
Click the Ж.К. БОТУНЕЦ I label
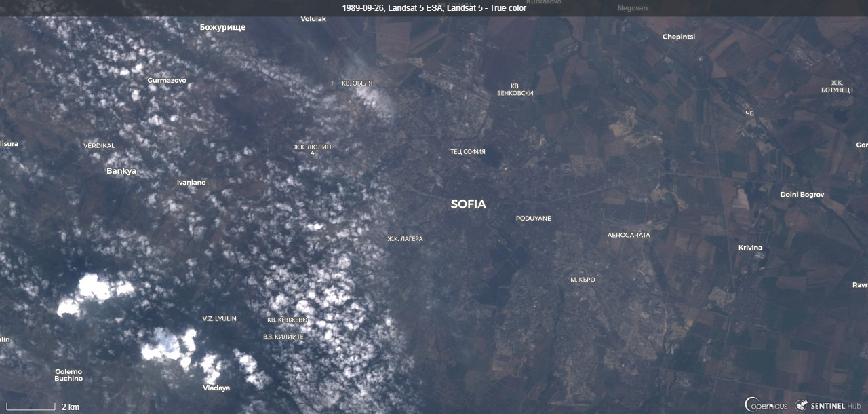pos(837,86)
